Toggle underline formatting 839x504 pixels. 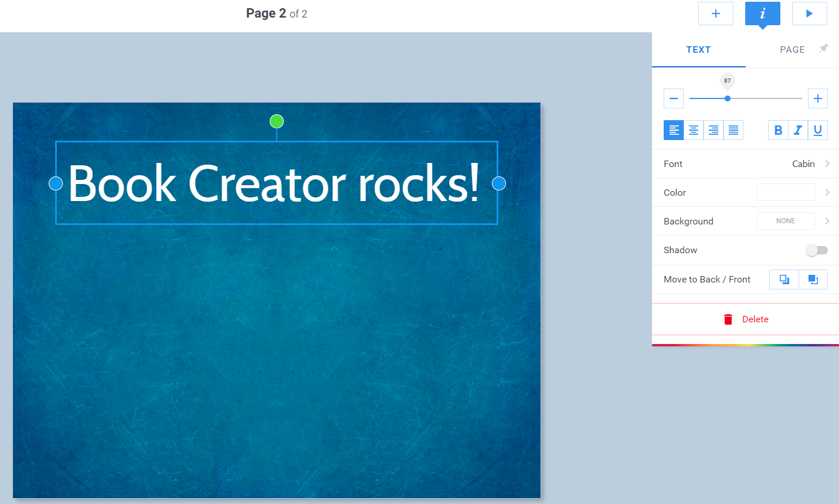(x=818, y=130)
